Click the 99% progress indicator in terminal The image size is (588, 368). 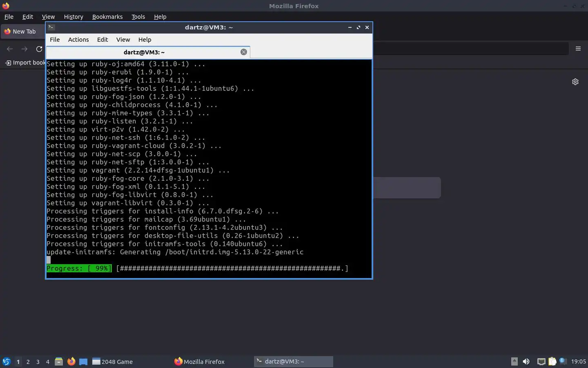(x=79, y=268)
